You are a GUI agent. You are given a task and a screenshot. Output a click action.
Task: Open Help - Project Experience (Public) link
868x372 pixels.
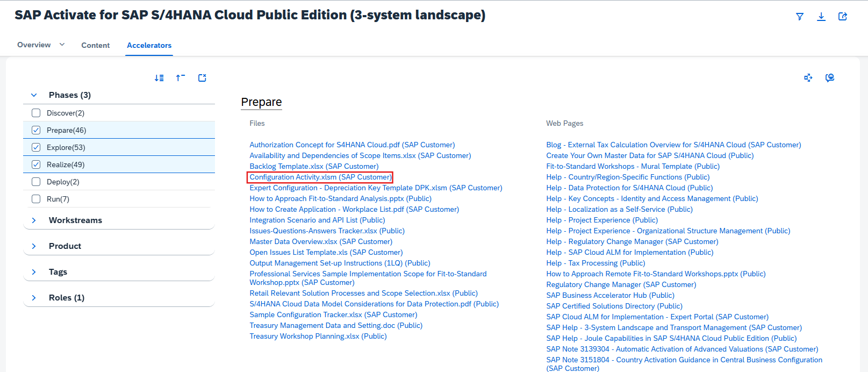(x=602, y=220)
